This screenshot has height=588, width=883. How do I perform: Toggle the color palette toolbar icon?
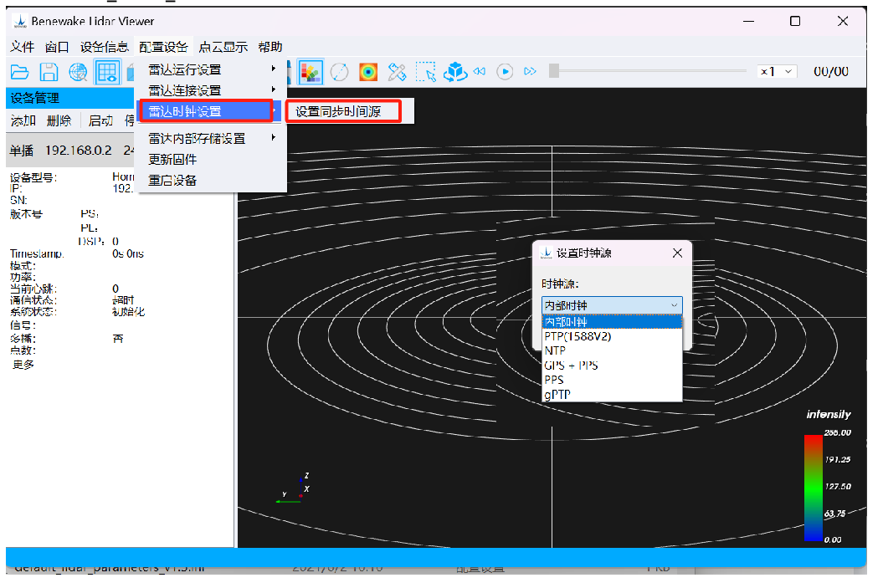[311, 72]
